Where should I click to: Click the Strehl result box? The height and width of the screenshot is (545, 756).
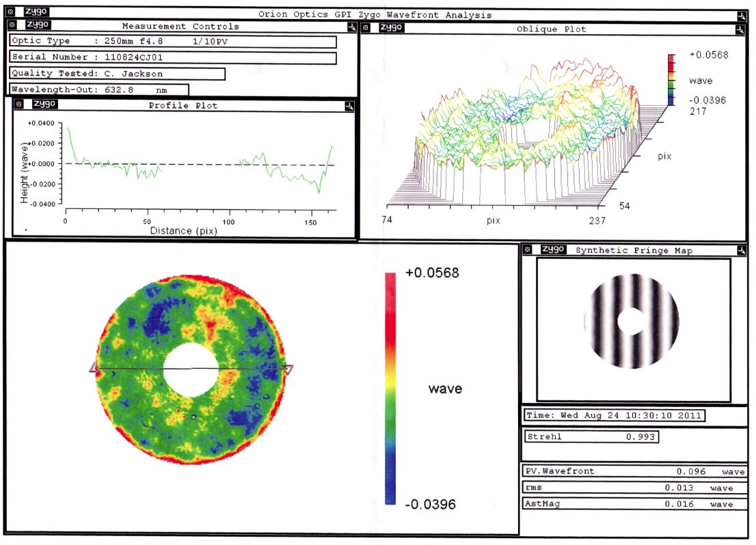(x=591, y=436)
